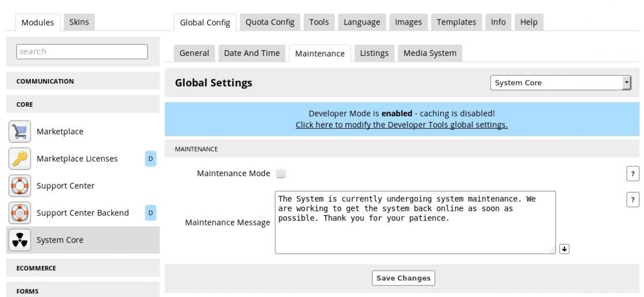Click the help question mark for Maintenance Message
Viewport: 644px width, 297px height.
(x=632, y=198)
